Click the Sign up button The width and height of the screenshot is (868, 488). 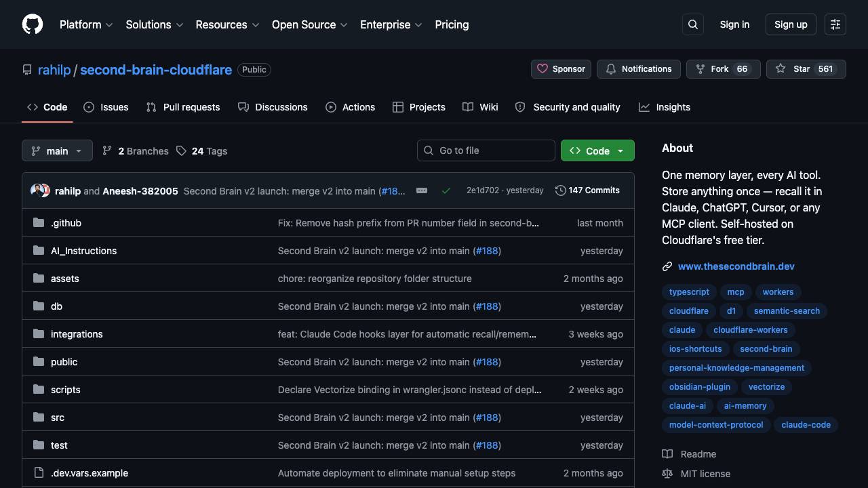coord(791,24)
